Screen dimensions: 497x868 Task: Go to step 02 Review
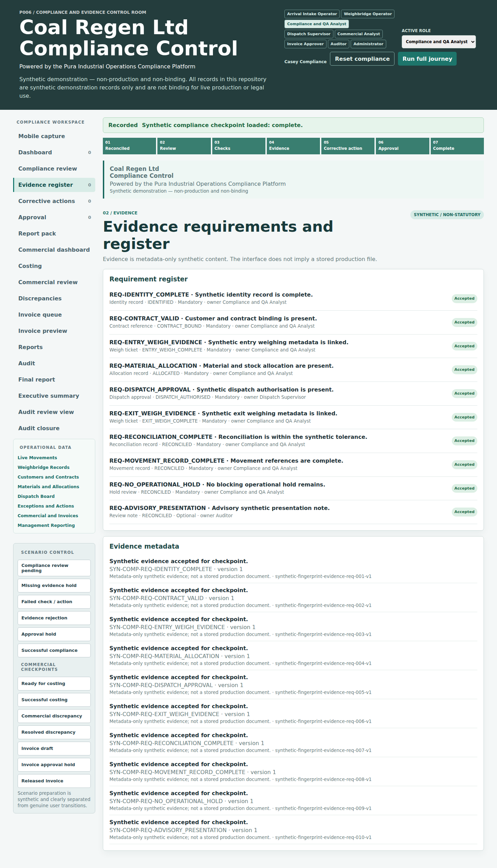pyautogui.click(x=184, y=146)
